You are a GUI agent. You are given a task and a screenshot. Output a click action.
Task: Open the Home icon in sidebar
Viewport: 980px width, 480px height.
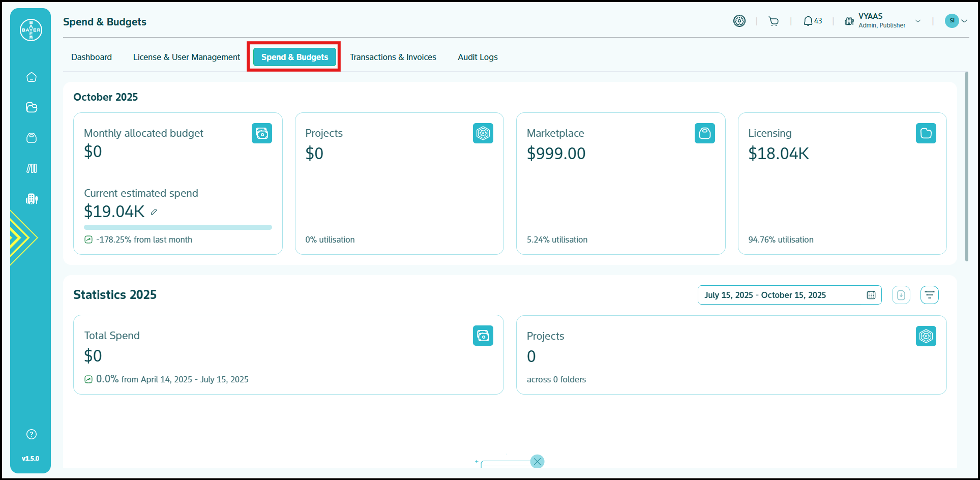pyautogui.click(x=32, y=77)
